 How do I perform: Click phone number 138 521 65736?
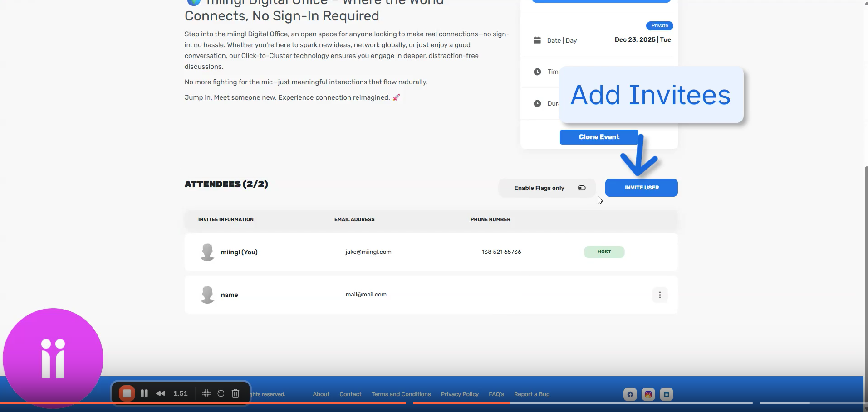tap(501, 252)
